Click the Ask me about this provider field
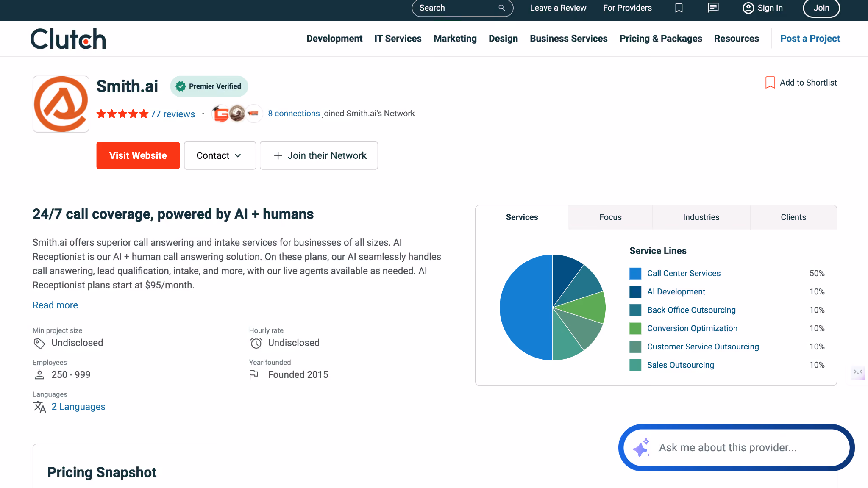 click(x=737, y=448)
